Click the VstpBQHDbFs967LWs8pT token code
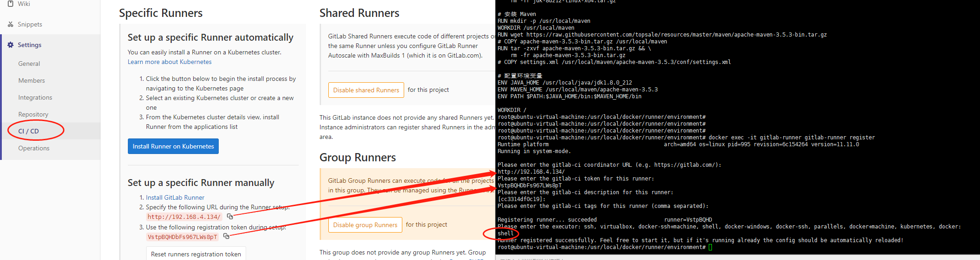980x260 pixels. click(x=183, y=237)
